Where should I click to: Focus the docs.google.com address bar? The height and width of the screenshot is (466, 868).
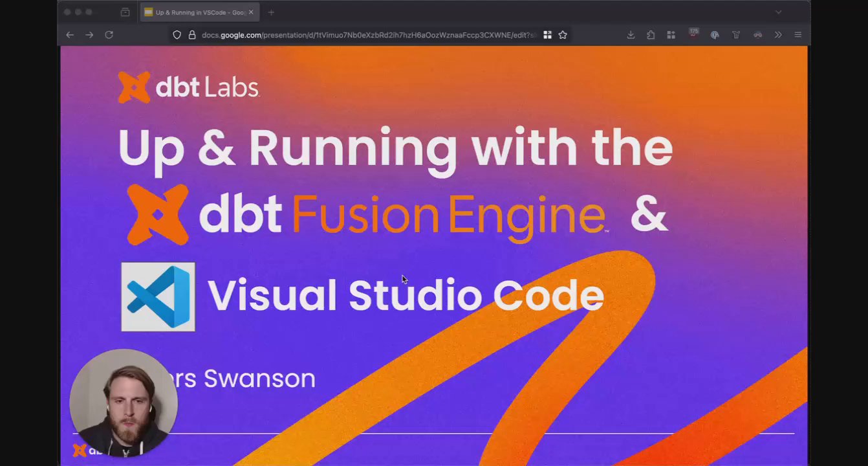(369, 35)
